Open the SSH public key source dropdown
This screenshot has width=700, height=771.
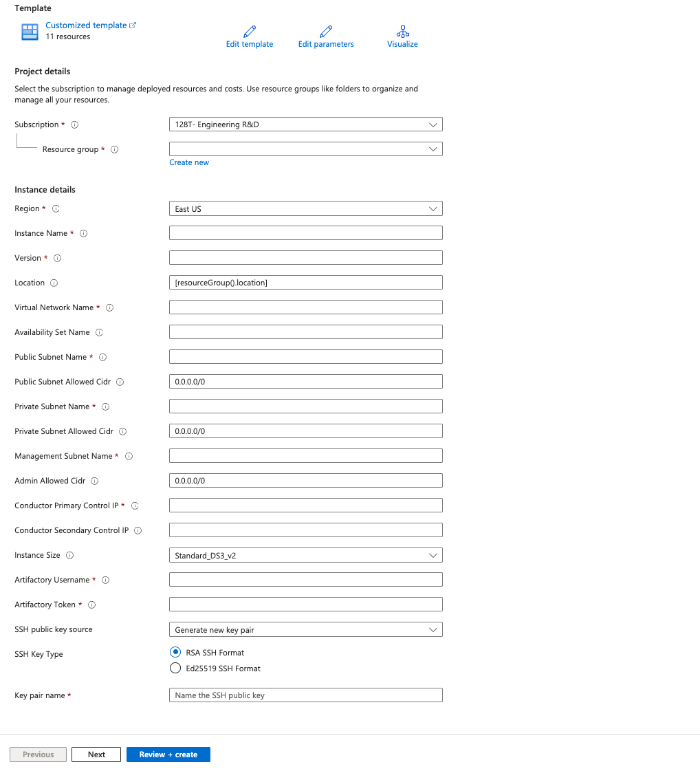point(305,629)
